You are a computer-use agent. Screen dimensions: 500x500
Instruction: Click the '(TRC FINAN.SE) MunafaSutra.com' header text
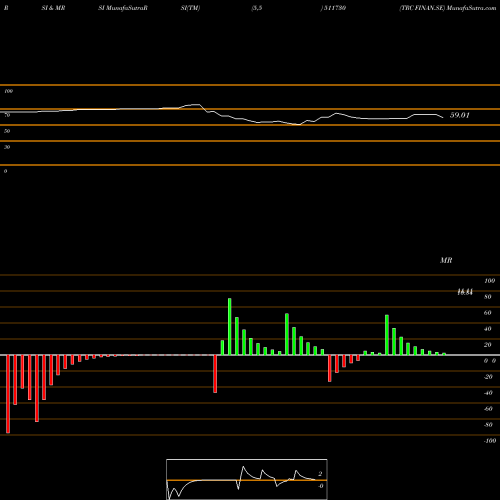(x=448, y=8)
